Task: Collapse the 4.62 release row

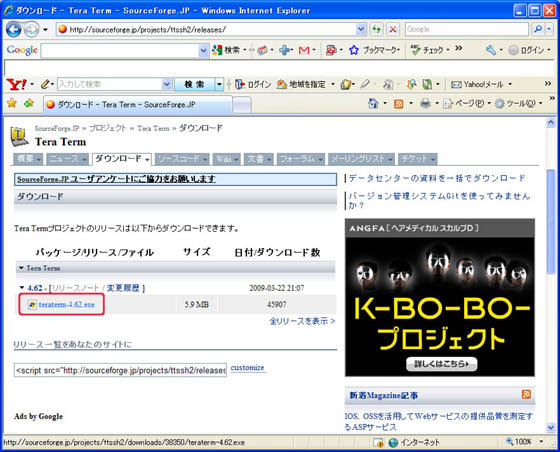Action: (x=22, y=287)
